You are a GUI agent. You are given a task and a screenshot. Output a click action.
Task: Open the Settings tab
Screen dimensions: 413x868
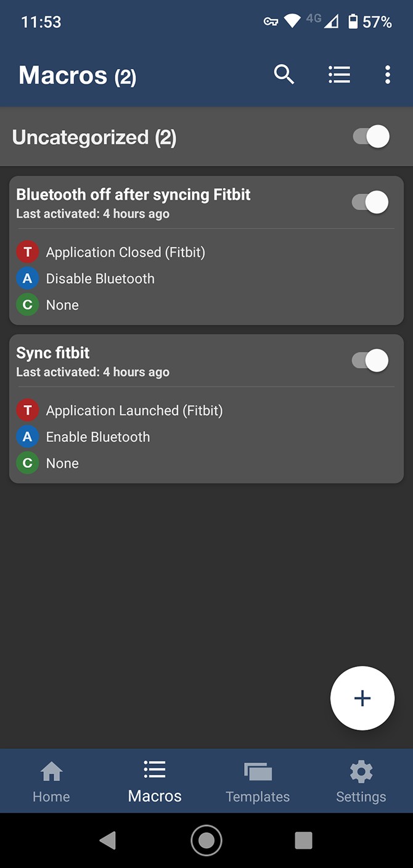coord(361,781)
